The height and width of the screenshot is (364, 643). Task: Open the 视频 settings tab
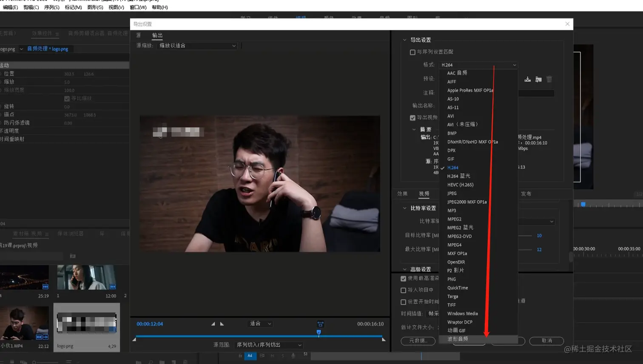[424, 194]
